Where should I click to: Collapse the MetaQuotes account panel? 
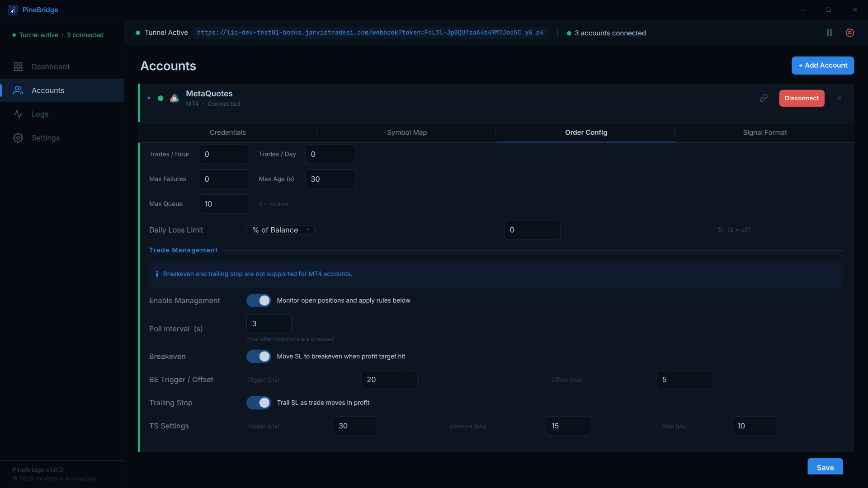click(149, 99)
